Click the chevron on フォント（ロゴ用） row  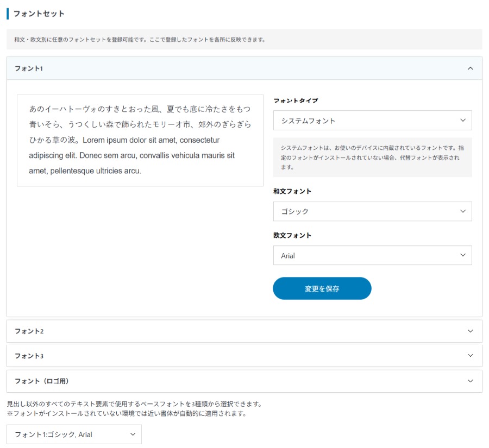coord(471,381)
